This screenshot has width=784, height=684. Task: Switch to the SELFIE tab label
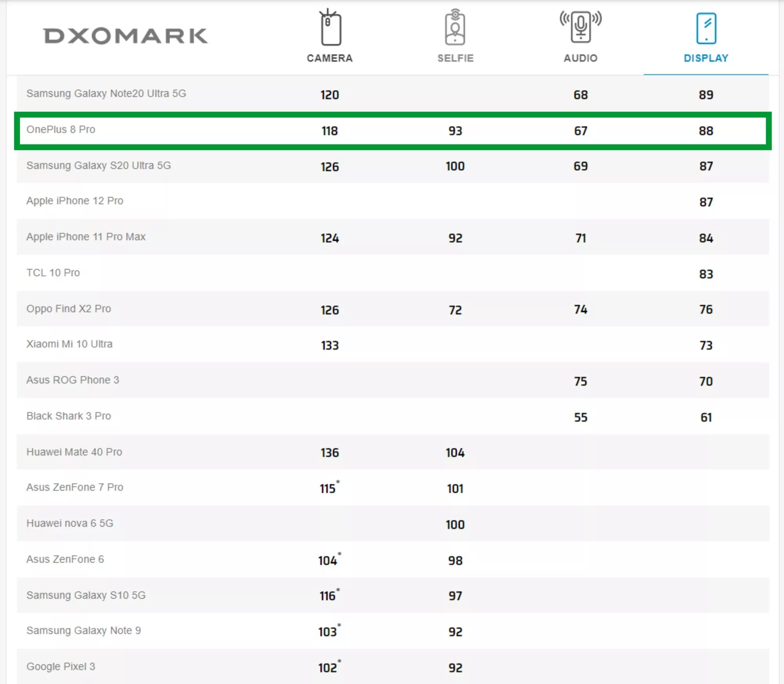point(456,58)
